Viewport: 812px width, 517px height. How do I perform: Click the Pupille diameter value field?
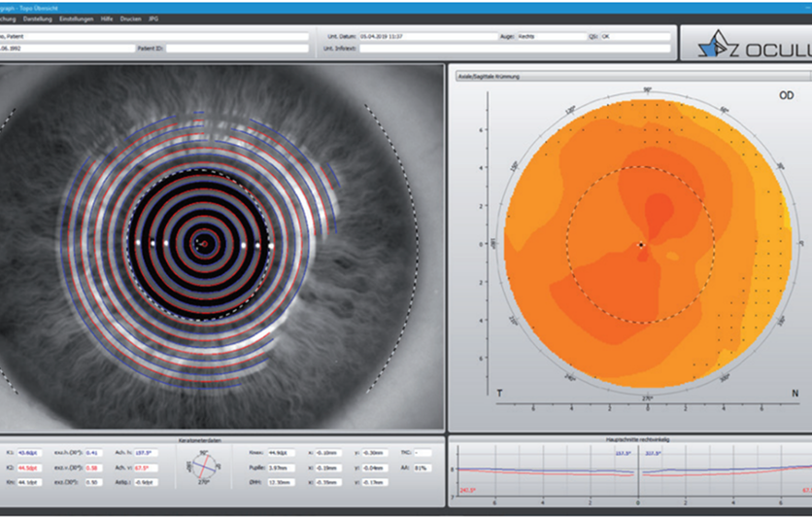[x=282, y=467]
